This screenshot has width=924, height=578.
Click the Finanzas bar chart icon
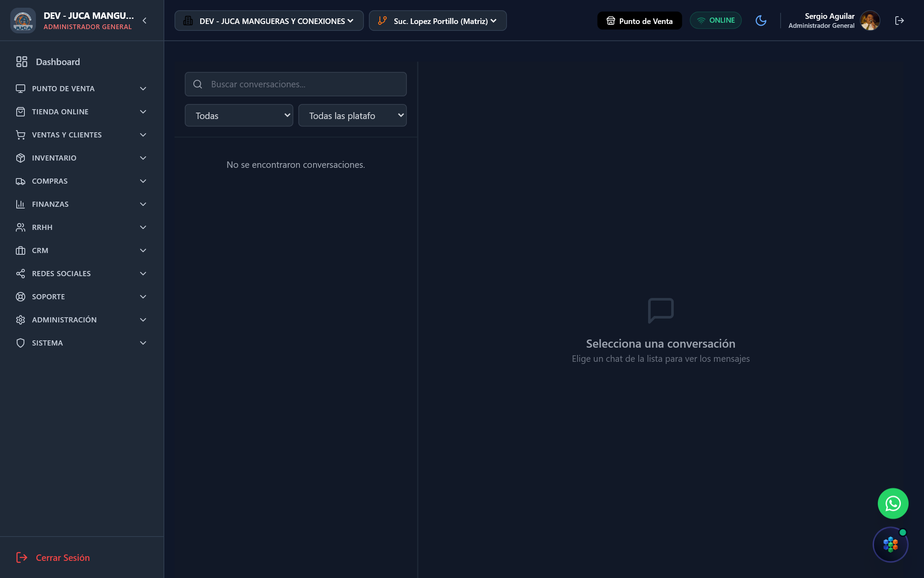coord(21,204)
